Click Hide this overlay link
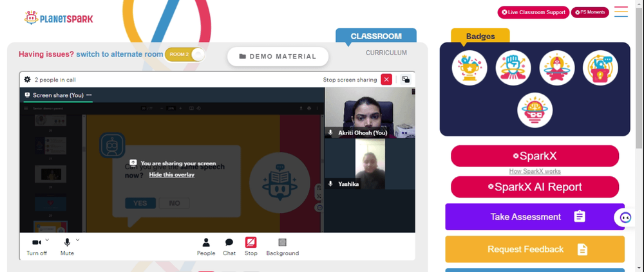This screenshot has height=272, width=644. 172,175
